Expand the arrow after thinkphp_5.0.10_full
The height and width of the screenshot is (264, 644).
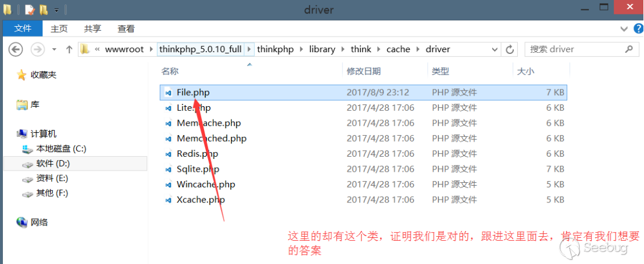point(249,49)
